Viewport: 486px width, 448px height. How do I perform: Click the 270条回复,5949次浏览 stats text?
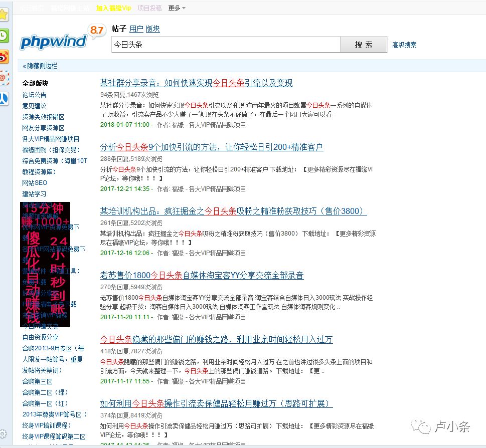tap(131, 287)
